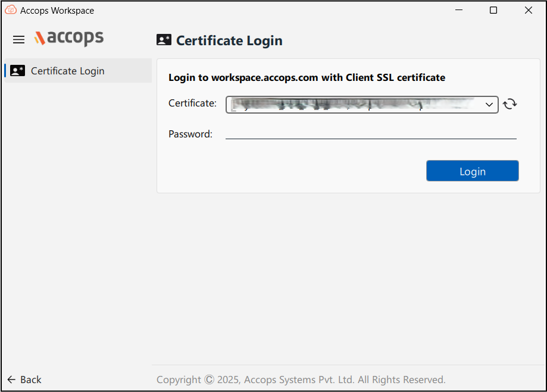Maximize the Accops Workspace window
The height and width of the screenshot is (392, 547).
pyautogui.click(x=493, y=10)
